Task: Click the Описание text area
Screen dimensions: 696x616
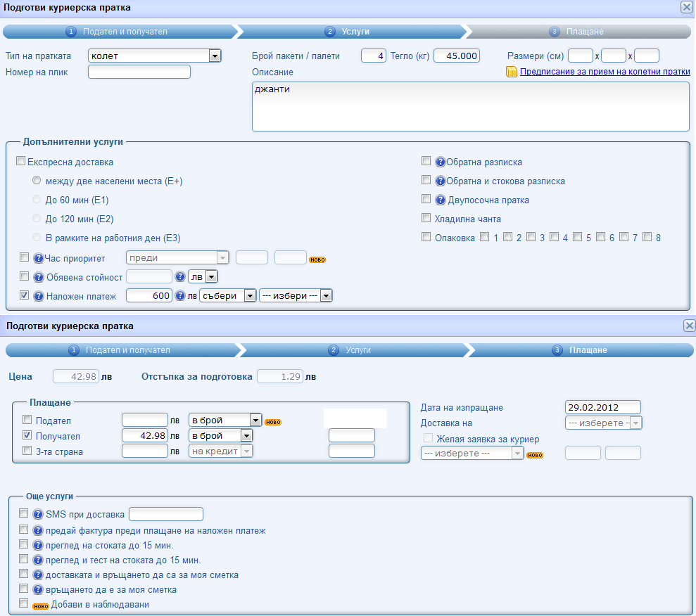Action: pos(470,106)
